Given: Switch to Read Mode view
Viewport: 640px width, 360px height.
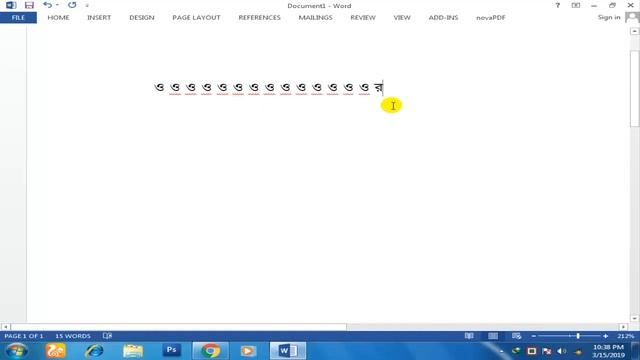Looking at the screenshot, I should (469, 336).
